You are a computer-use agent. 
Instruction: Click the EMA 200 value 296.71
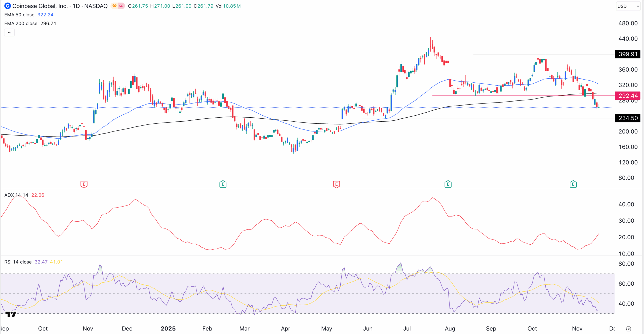(x=48, y=23)
